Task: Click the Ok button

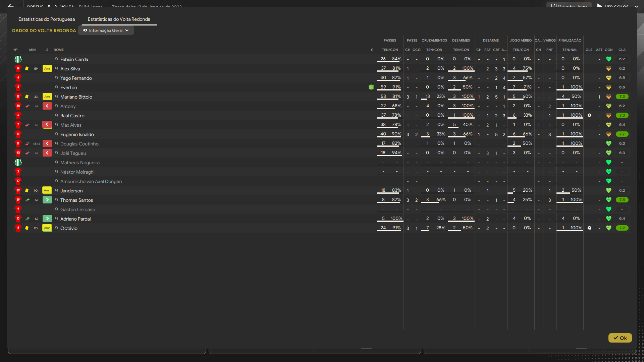Action: pos(620,338)
